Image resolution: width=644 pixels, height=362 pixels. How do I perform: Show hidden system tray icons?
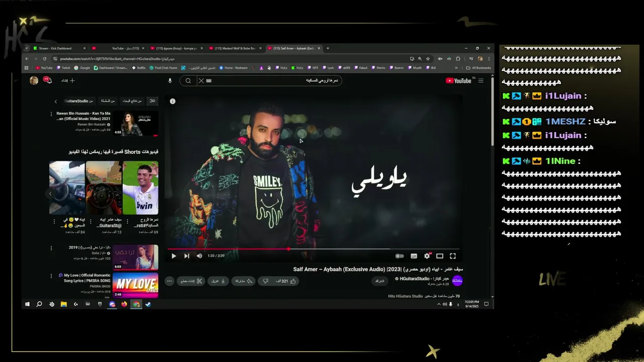click(439, 304)
